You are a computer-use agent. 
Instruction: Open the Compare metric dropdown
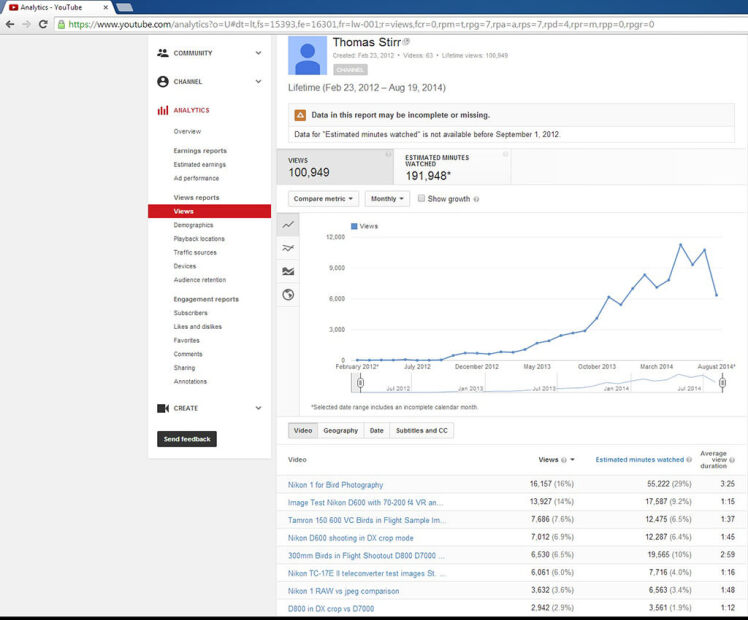point(324,199)
